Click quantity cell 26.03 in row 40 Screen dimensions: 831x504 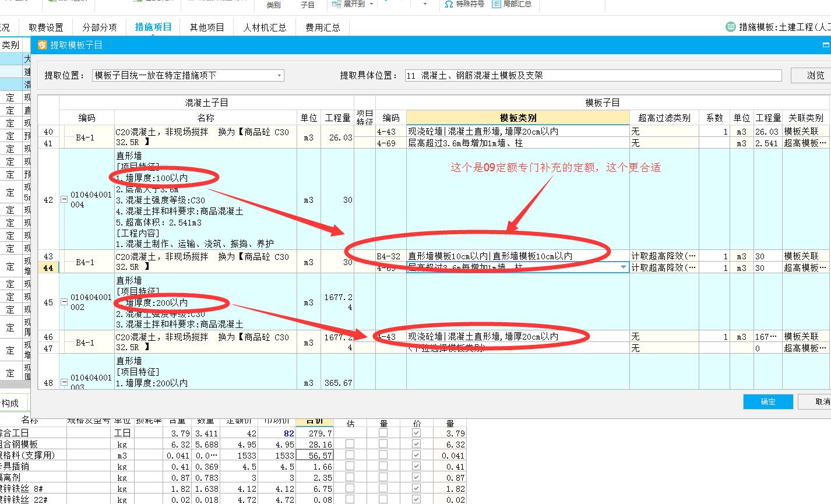click(337, 137)
